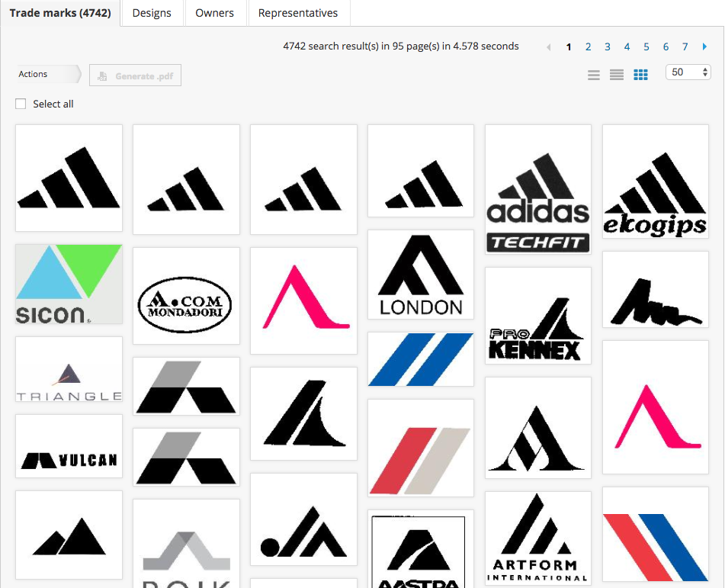Switch to grid thumbnail view
The height and width of the screenshot is (588, 725).
641,75
